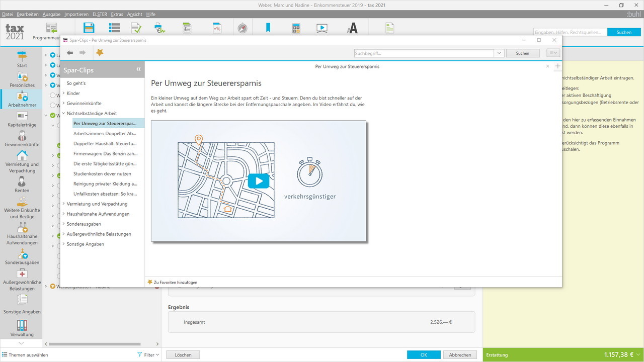Open the Bearbeiten menu
The image size is (644, 362).
pos(28,14)
